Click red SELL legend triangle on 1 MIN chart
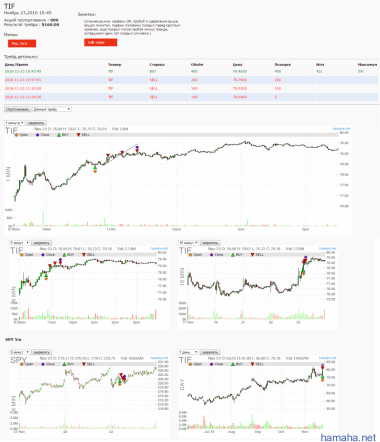Image resolution: width=380 pixels, height=442 pixels. [x=79, y=135]
